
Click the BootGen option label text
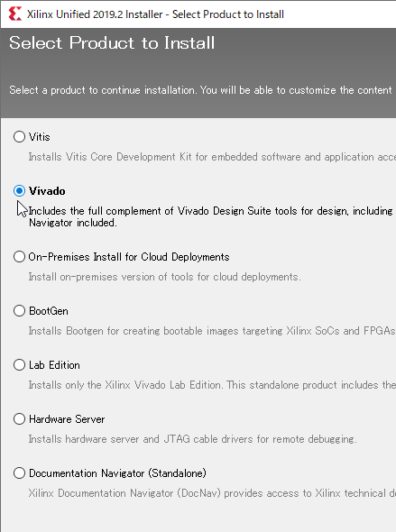(49, 311)
